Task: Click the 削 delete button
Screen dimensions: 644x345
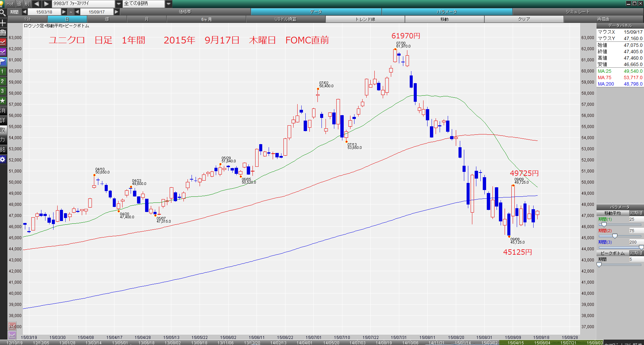Action: coord(27,4)
